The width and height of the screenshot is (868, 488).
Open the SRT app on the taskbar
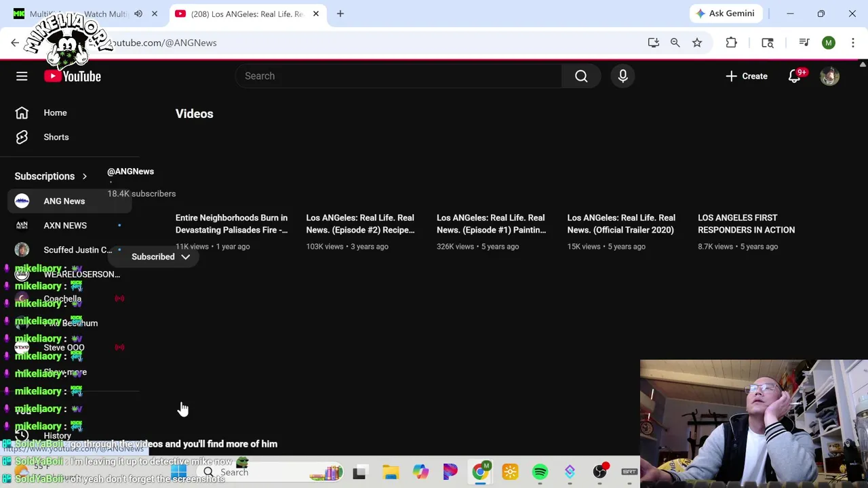point(629,472)
